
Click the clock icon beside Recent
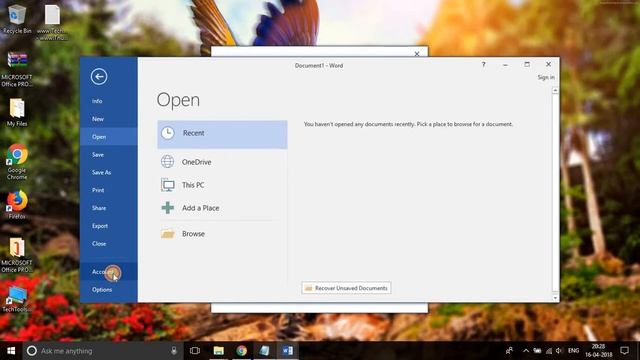click(167, 133)
